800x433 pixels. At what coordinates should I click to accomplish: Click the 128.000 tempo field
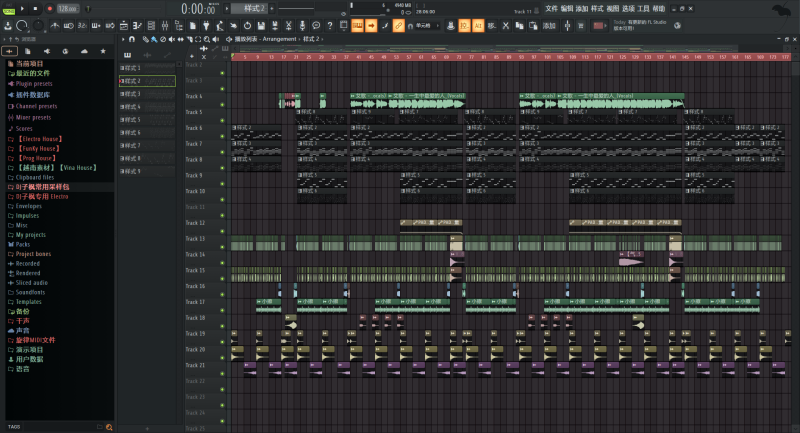pyautogui.click(x=68, y=9)
